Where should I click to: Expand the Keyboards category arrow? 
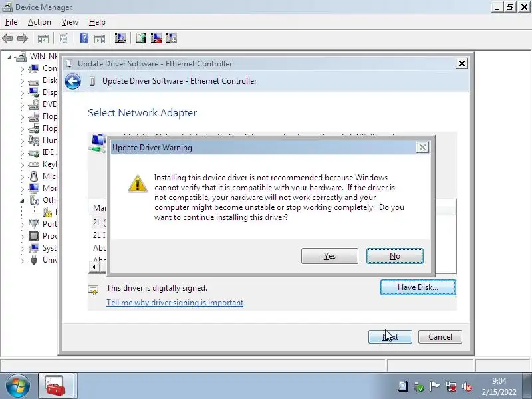tap(23, 165)
